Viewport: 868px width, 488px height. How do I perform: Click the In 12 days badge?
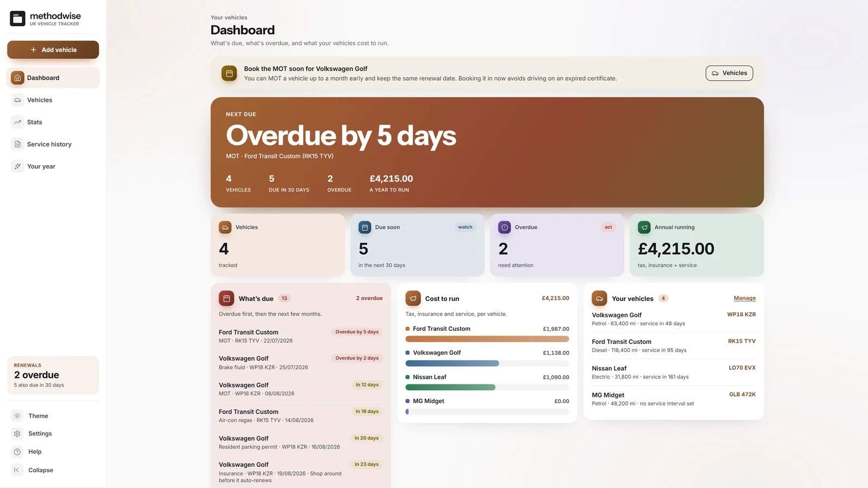pyautogui.click(x=367, y=384)
